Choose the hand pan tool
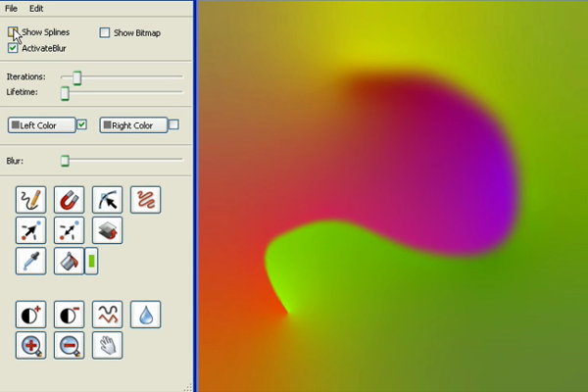 tap(107, 345)
